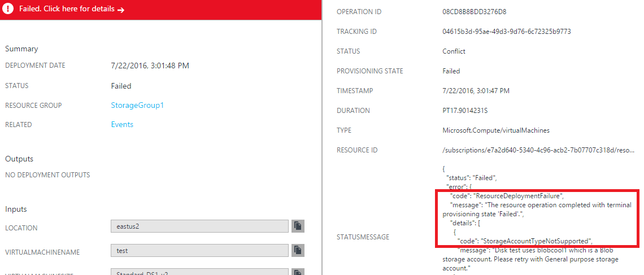644x275 pixels.
Task: Copy the eastus2 location value
Action: pyautogui.click(x=298, y=226)
